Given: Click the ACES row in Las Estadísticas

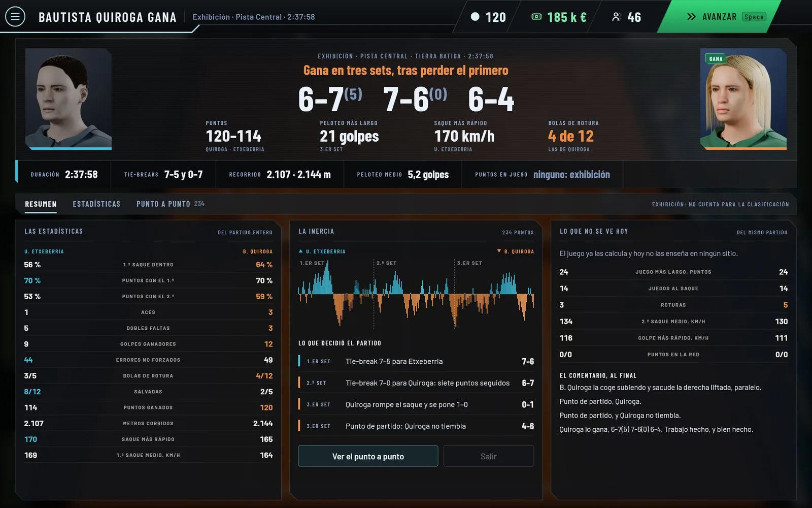Looking at the screenshot, I should pyautogui.click(x=148, y=312).
